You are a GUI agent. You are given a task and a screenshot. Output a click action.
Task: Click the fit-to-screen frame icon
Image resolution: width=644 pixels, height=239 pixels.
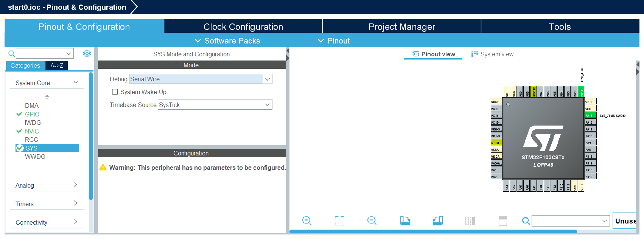[339, 221]
